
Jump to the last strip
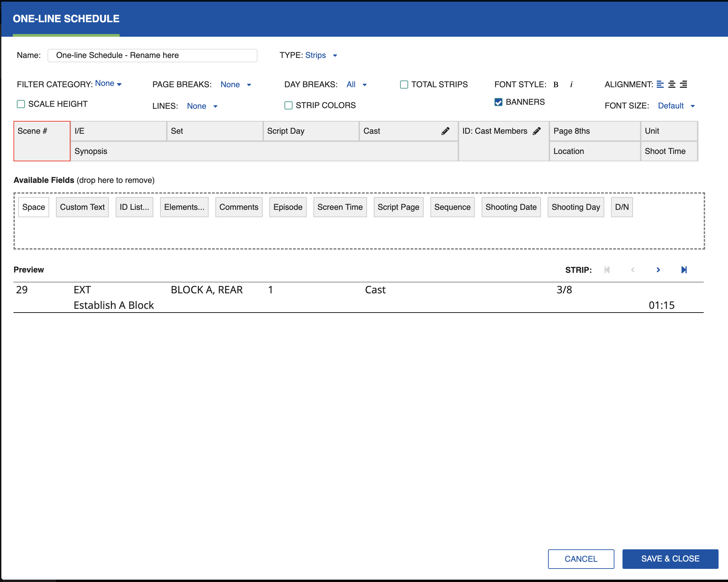[x=684, y=269]
